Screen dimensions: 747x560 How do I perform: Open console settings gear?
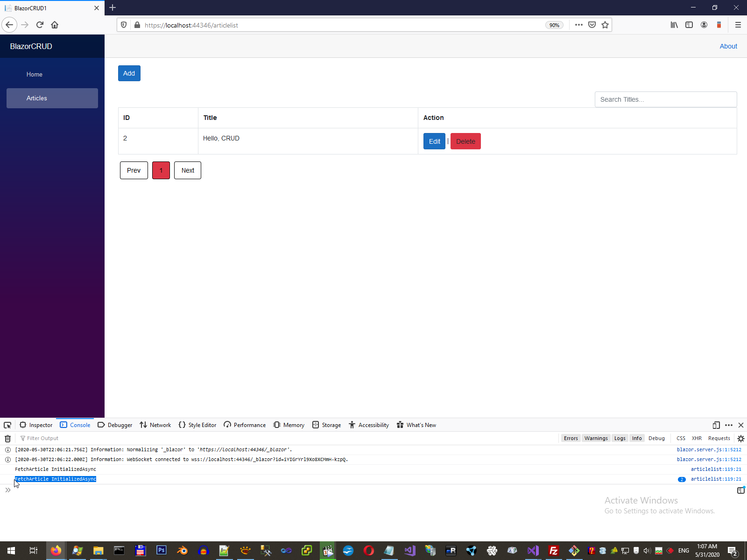pyautogui.click(x=741, y=438)
